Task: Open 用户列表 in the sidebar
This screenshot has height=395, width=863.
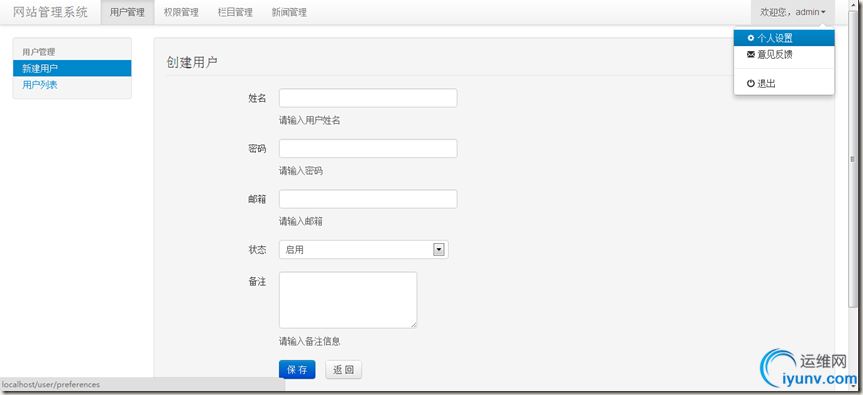Action: (72, 85)
